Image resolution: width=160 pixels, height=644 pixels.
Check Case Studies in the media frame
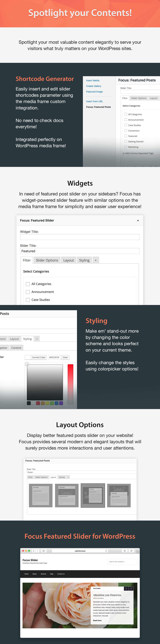tap(126, 125)
